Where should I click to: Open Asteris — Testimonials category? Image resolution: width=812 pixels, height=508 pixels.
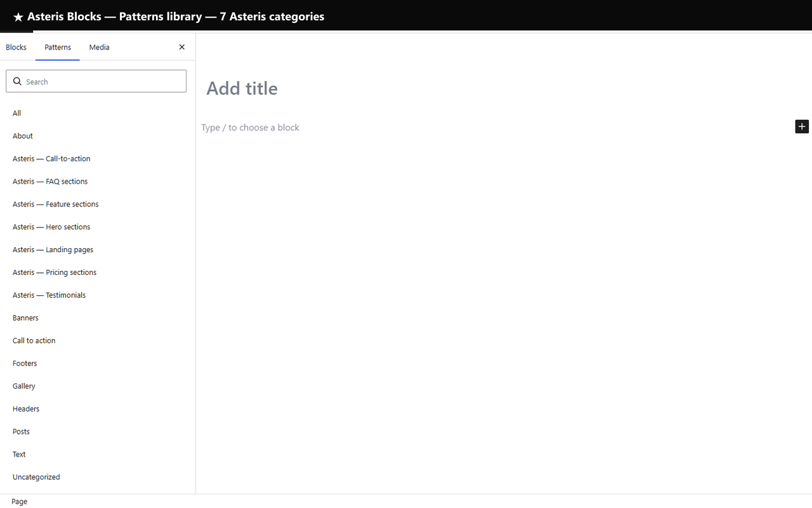click(98, 295)
